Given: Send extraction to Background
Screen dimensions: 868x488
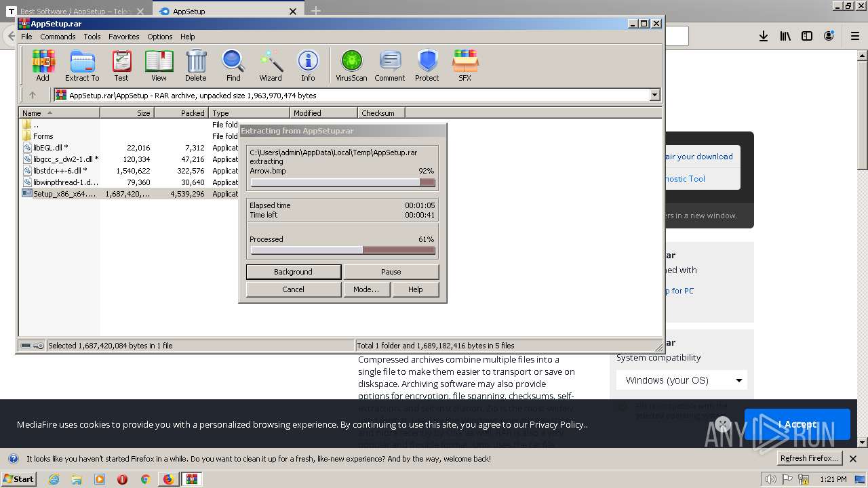Looking at the screenshot, I should 293,272.
